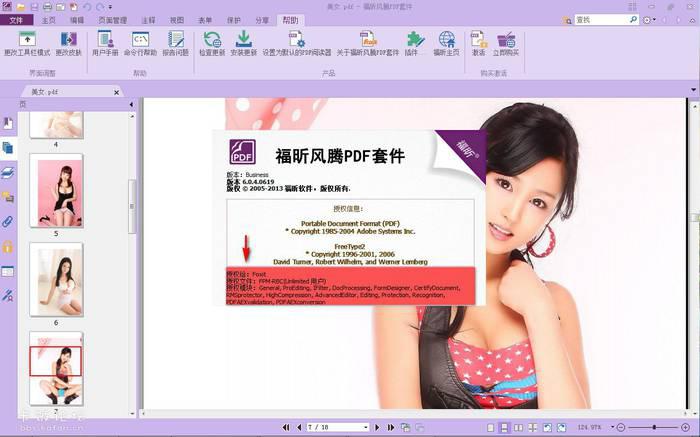Close the 美女.pdf document tab
Image resolution: width=700 pixels, height=437 pixels.
pyautogui.click(x=117, y=92)
